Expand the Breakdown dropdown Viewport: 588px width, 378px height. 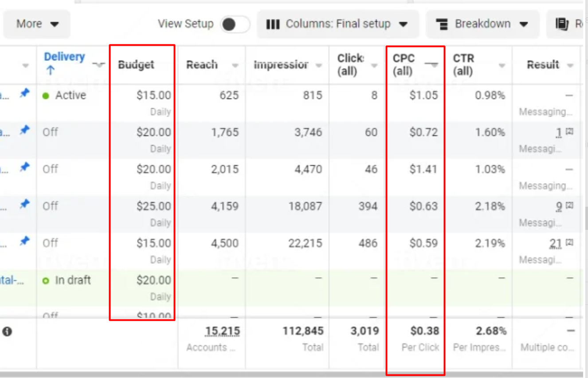point(482,24)
